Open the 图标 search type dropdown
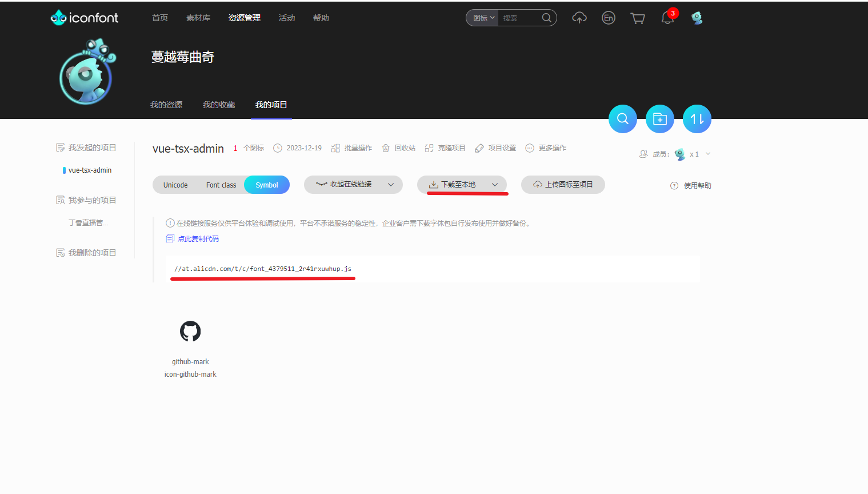 click(483, 18)
